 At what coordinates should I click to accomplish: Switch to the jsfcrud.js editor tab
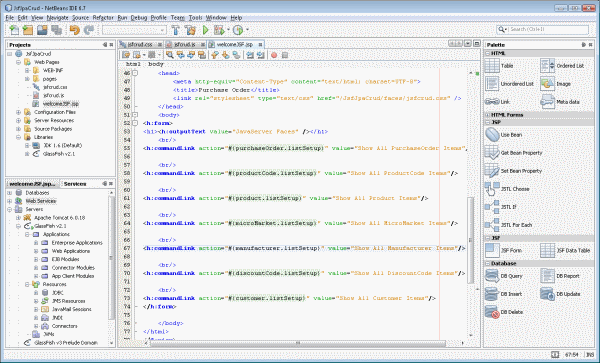tap(185, 44)
